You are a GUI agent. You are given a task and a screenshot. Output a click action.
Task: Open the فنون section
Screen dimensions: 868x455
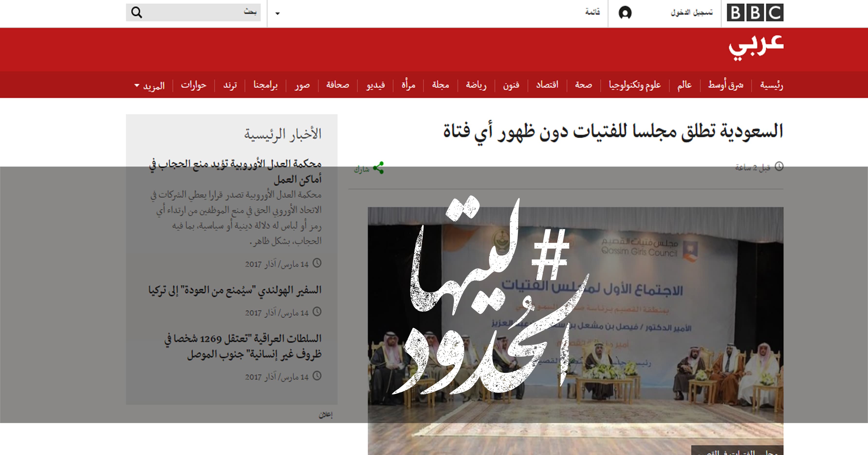tap(511, 85)
